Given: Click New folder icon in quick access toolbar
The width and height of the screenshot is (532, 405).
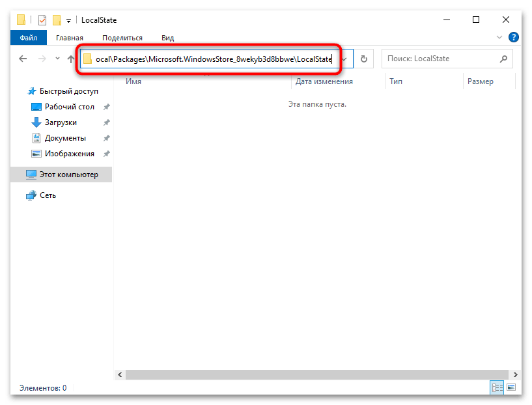Looking at the screenshot, I should [57, 20].
